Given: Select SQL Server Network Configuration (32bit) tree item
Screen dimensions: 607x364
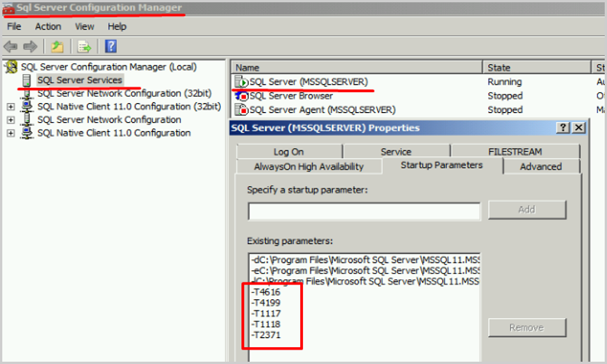Looking at the screenshot, I should (x=124, y=93).
